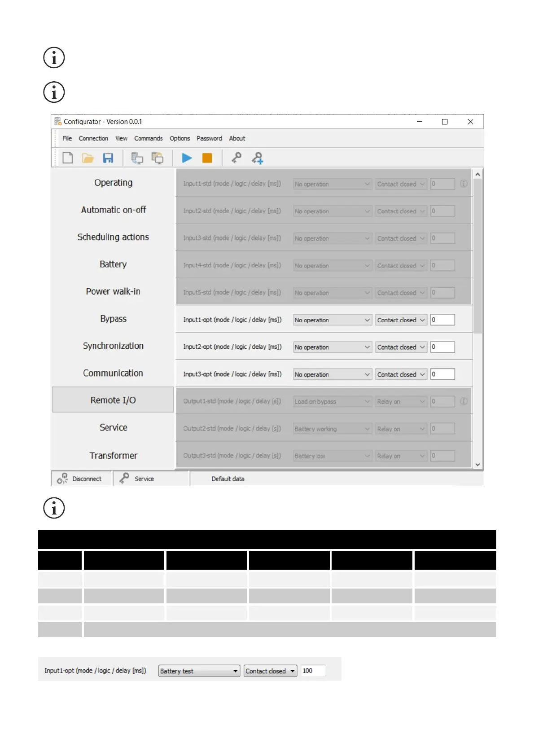The height and width of the screenshot is (756, 534).
Task: Click the Service status bar button
Action: 151,479
